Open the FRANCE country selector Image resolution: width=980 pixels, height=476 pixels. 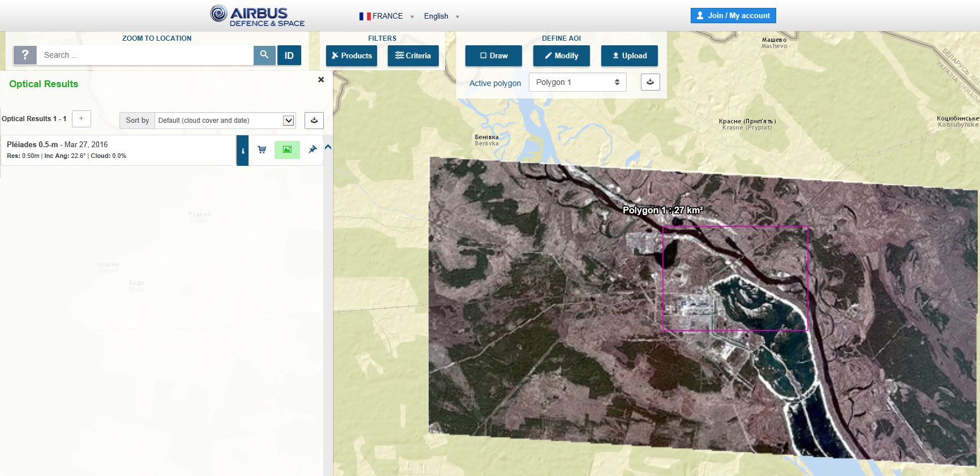(x=387, y=16)
